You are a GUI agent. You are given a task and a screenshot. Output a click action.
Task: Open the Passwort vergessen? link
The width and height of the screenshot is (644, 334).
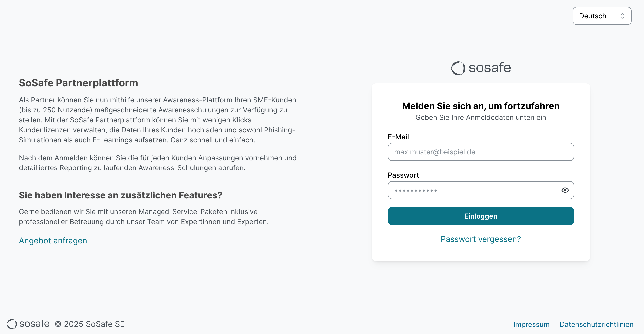(x=481, y=239)
